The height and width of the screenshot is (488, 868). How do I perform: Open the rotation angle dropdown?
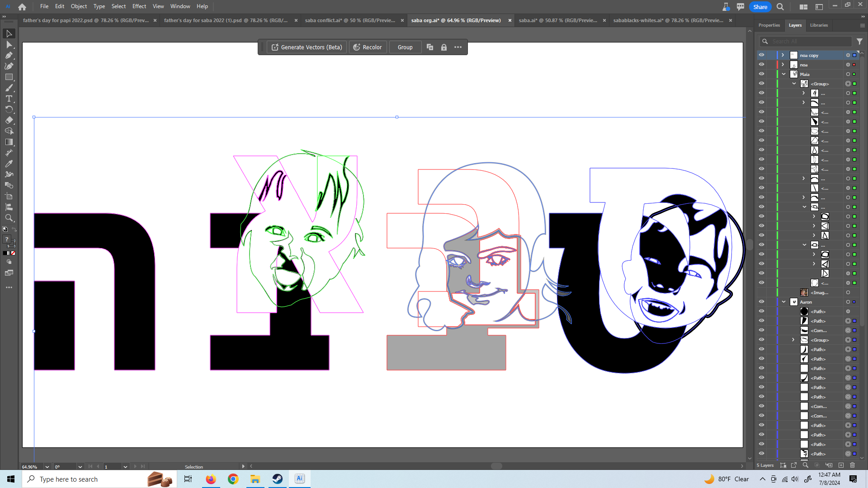pos(80,467)
